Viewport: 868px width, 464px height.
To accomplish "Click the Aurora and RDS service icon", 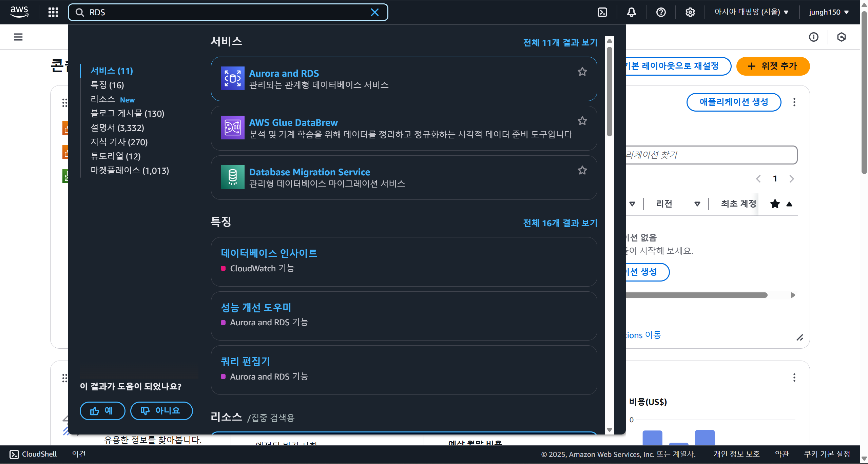I will (233, 78).
